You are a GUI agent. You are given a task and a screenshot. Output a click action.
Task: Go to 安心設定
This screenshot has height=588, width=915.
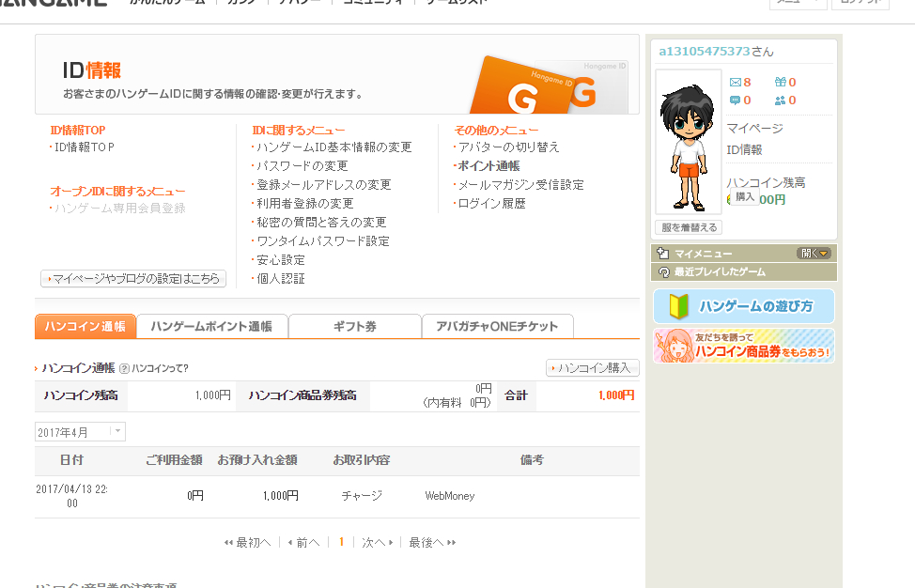click(x=281, y=259)
